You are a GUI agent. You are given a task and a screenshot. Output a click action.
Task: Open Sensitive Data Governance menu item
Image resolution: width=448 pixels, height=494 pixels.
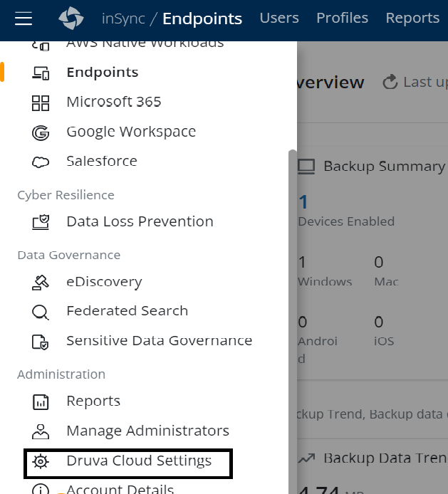point(159,341)
